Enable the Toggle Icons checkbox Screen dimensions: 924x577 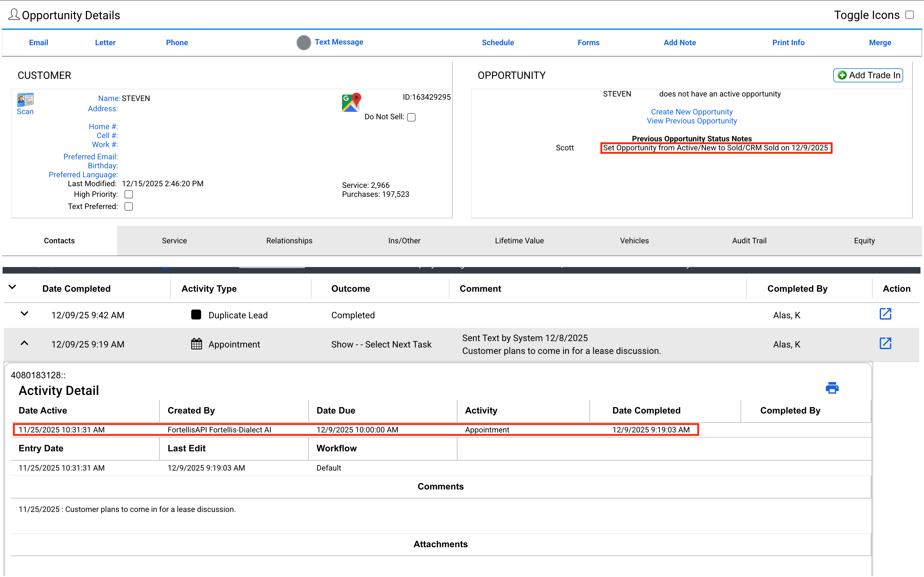point(910,15)
